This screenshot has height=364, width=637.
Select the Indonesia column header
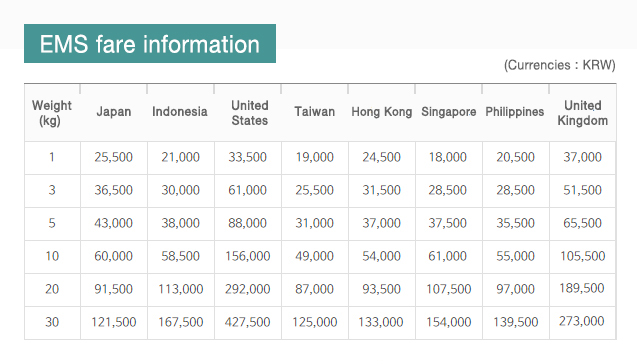pyautogui.click(x=180, y=112)
